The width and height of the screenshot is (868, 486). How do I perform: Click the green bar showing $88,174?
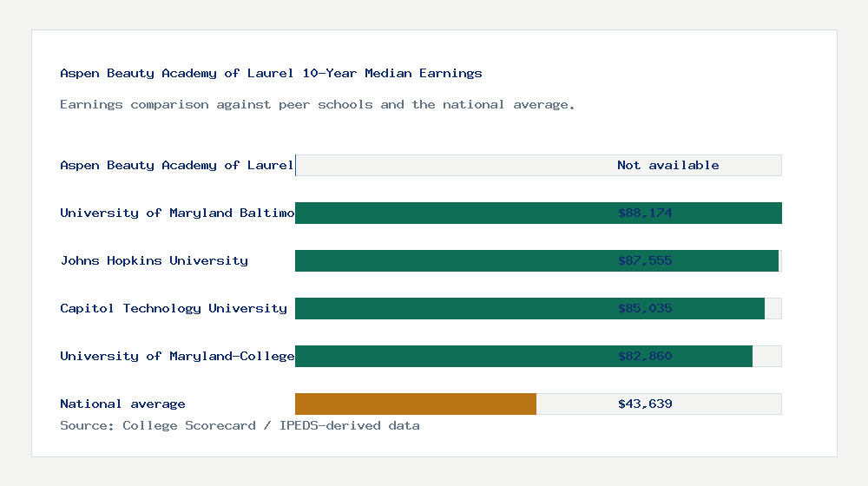[538, 213]
